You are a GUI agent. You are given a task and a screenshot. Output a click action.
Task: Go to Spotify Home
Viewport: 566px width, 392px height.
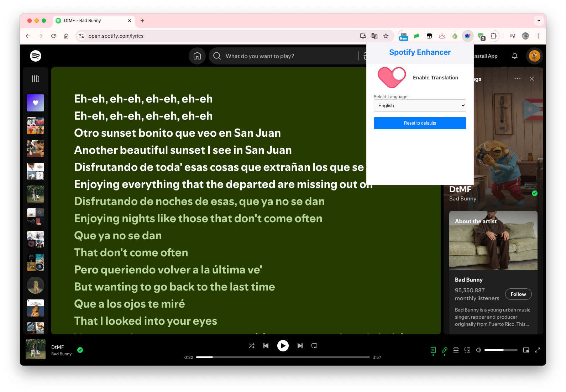point(197,56)
